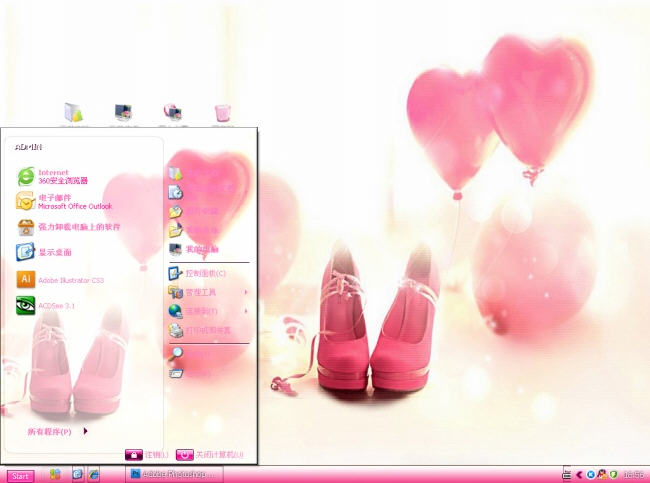The image size is (650, 483).
Task: Click the QQ penguin tray icon
Action: [602, 474]
